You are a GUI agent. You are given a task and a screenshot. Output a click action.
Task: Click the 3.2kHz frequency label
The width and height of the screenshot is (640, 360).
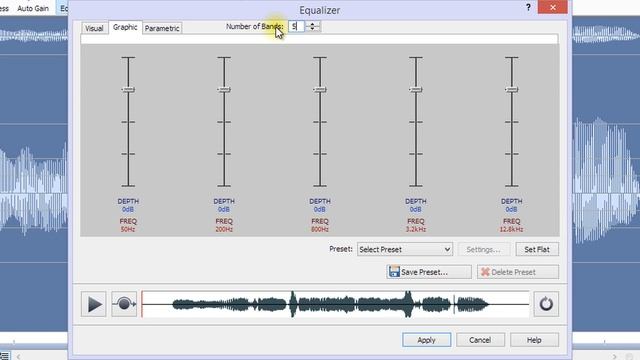pyautogui.click(x=416, y=229)
